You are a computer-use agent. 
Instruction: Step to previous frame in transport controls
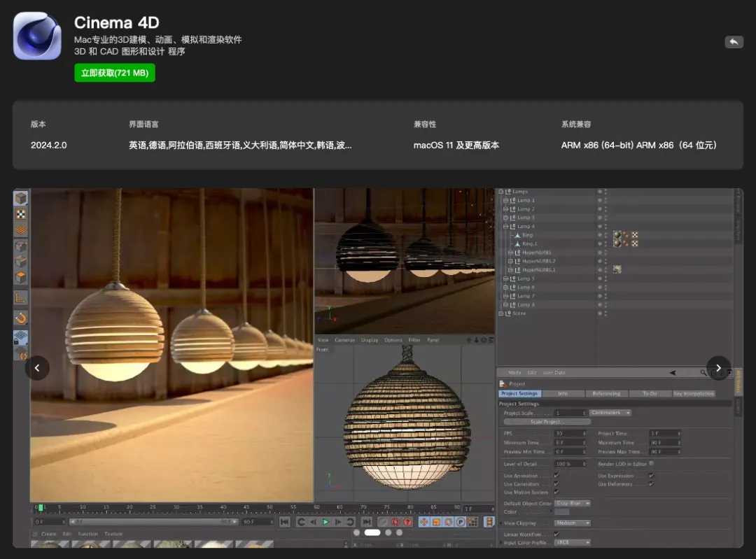314,522
